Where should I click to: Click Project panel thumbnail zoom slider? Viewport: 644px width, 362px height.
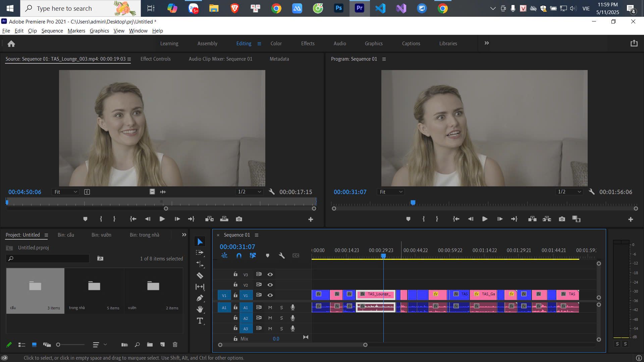tap(70, 345)
